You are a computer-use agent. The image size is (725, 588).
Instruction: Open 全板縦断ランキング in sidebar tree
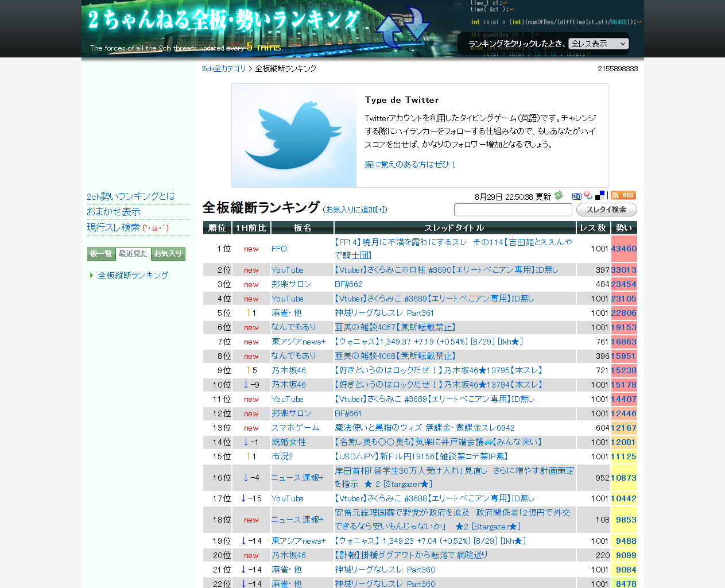tap(133, 276)
